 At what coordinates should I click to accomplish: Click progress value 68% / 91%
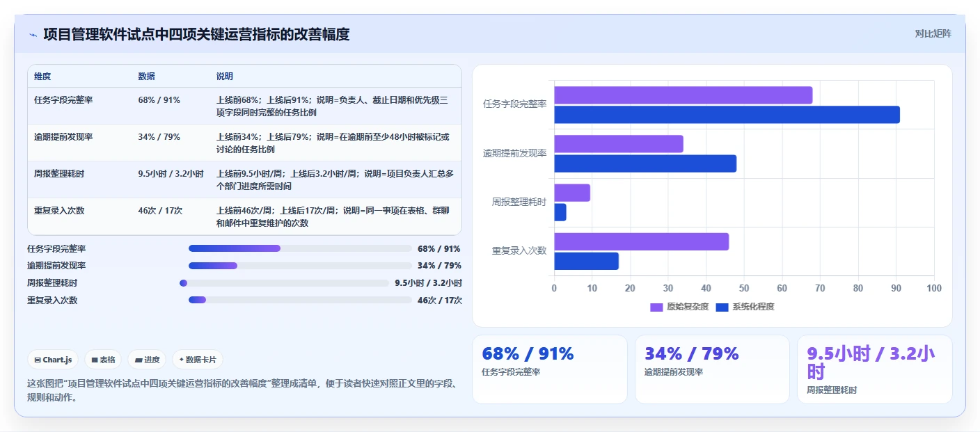pos(439,248)
